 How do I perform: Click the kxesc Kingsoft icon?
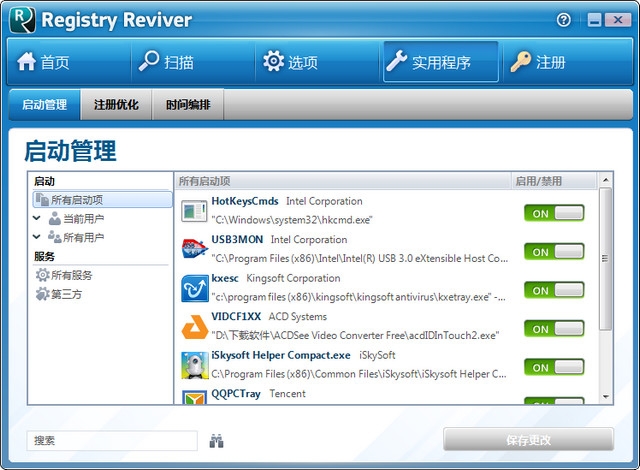pyautogui.click(x=195, y=288)
